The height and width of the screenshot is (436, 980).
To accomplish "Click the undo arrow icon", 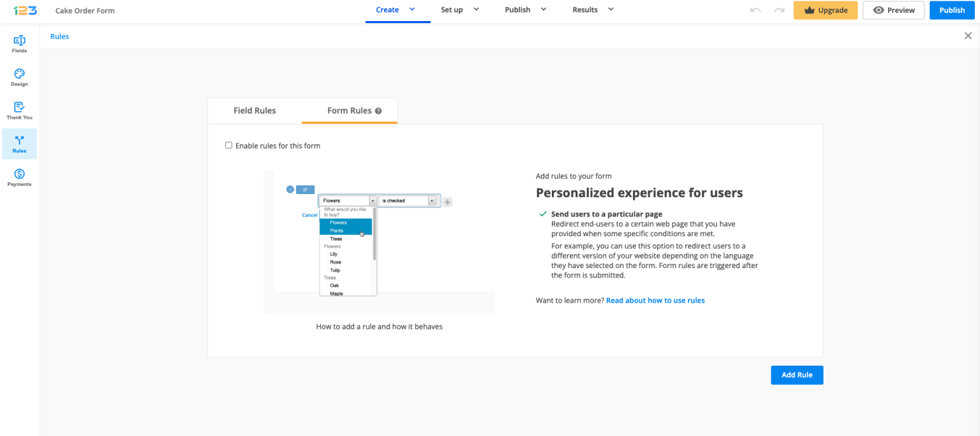I will (x=755, y=10).
